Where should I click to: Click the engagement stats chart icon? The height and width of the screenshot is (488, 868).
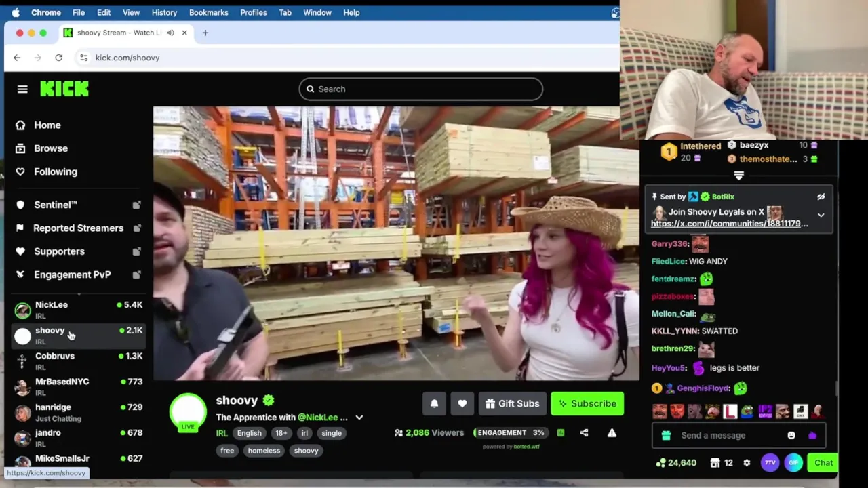(561, 432)
